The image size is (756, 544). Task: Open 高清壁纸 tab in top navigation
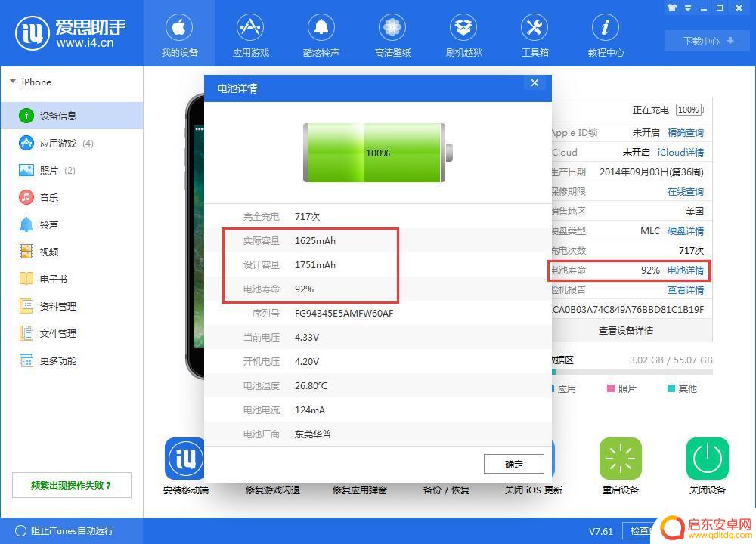click(x=392, y=36)
